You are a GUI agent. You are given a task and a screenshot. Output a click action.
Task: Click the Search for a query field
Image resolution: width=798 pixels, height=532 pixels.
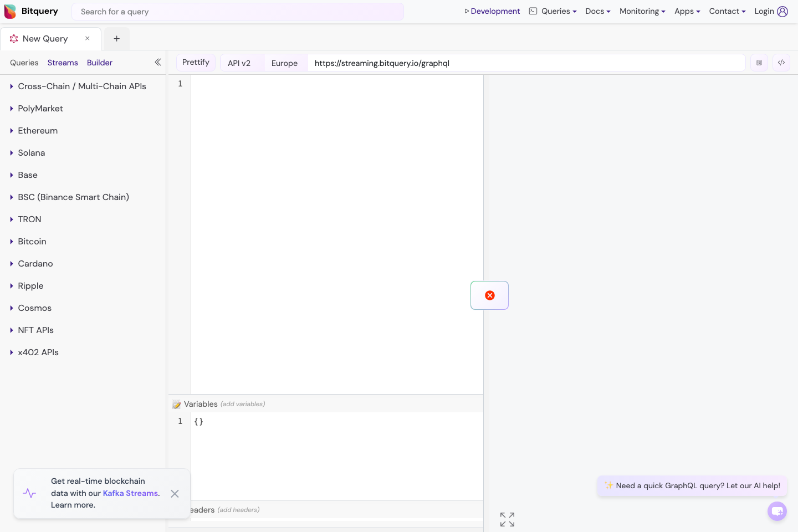(x=238, y=12)
